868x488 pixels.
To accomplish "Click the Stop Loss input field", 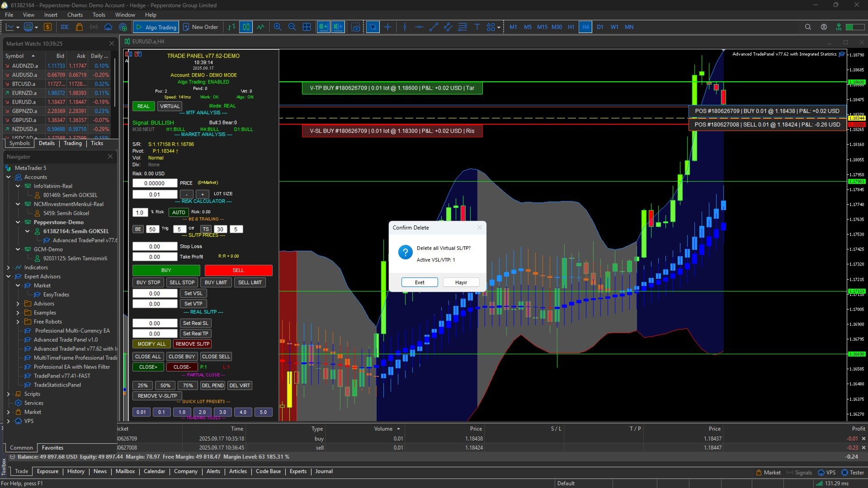I will coord(155,247).
